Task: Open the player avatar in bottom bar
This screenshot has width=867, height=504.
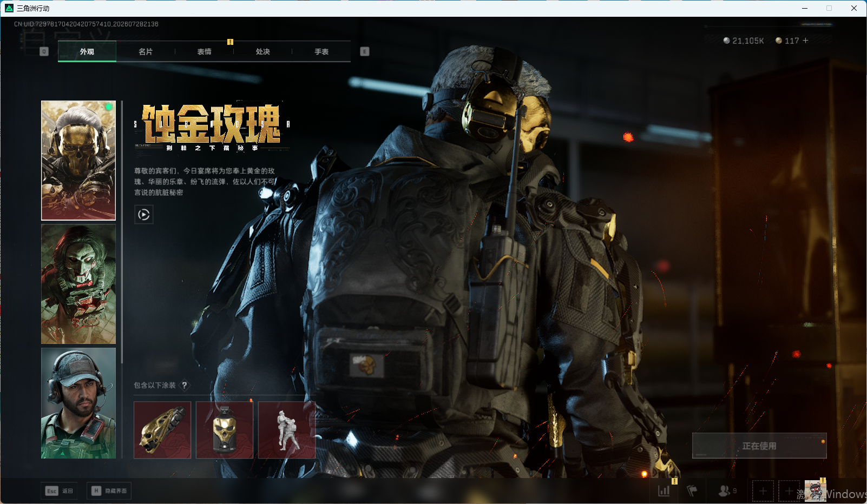Action: pos(815,491)
